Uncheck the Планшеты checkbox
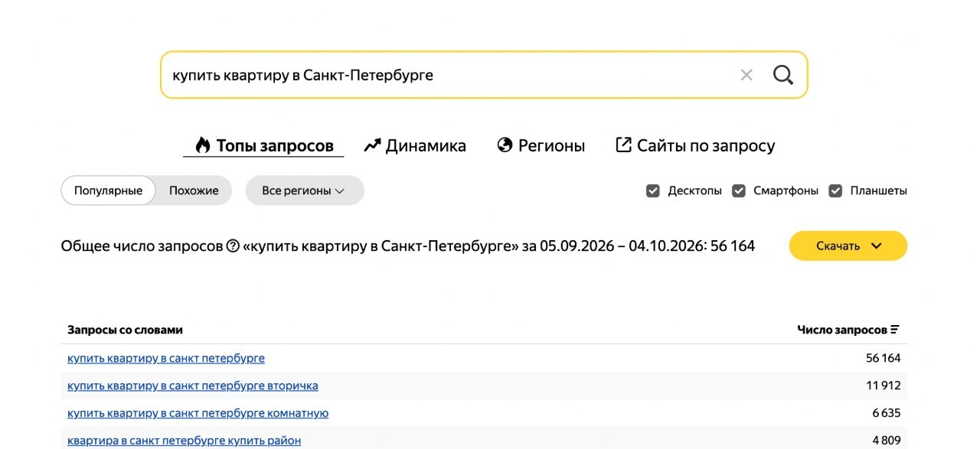The image size is (980, 449). (835, 190)
